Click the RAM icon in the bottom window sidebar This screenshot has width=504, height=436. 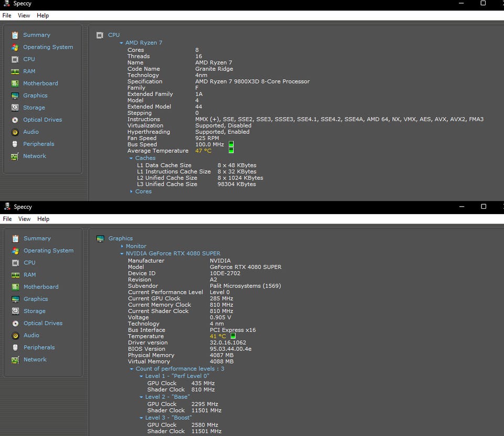pyautogui.click(x=15, y=275)
